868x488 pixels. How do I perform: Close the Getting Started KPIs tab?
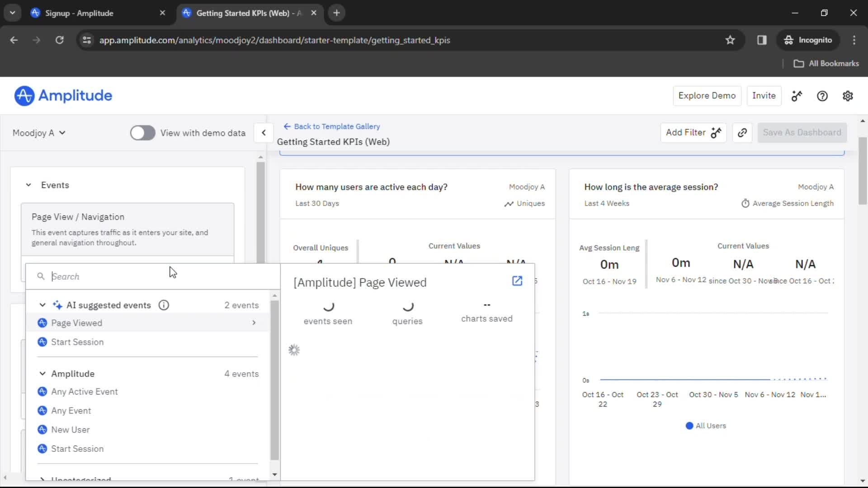point(314,13)
